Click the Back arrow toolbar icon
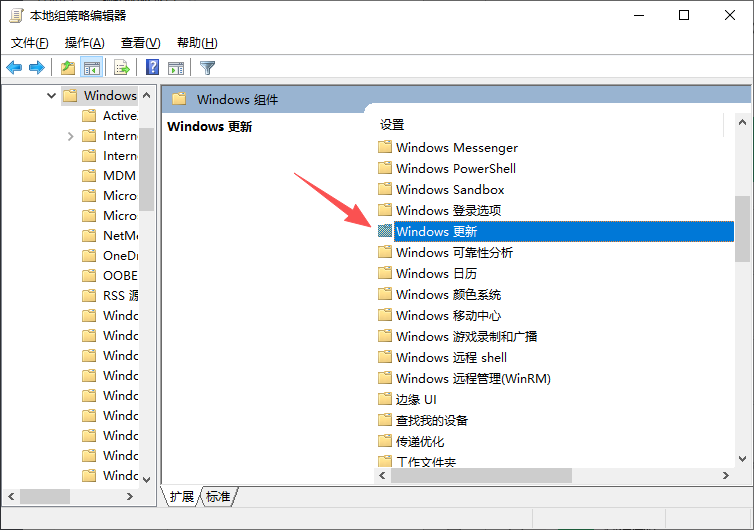754x530 pixels. tap(14, 68)
